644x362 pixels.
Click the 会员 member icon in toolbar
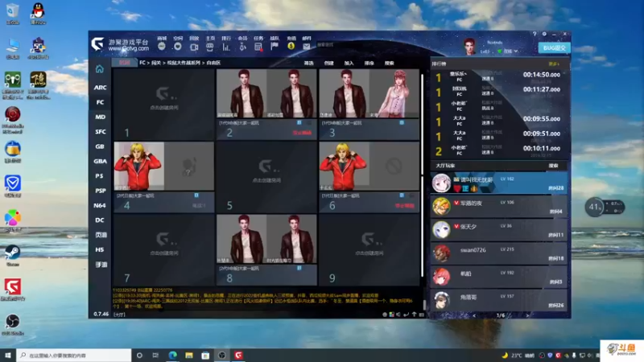tap(242, 47)
